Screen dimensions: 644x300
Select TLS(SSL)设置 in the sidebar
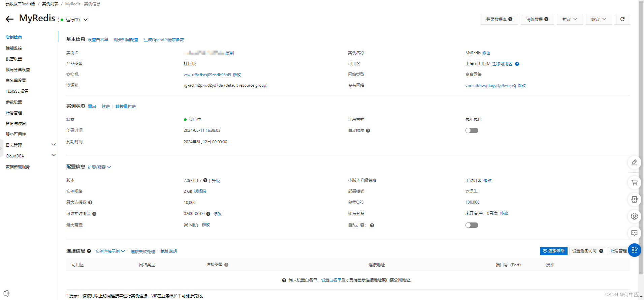[x=17, y=91]
